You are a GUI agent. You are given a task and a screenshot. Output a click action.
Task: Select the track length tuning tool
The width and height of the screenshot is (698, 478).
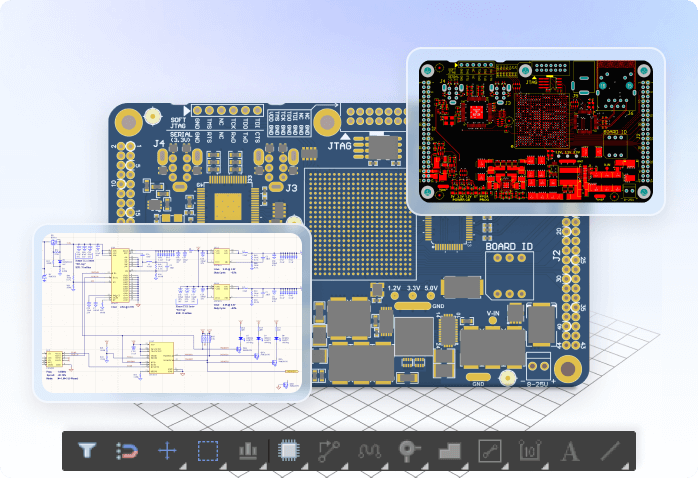(x=369, y=450)
